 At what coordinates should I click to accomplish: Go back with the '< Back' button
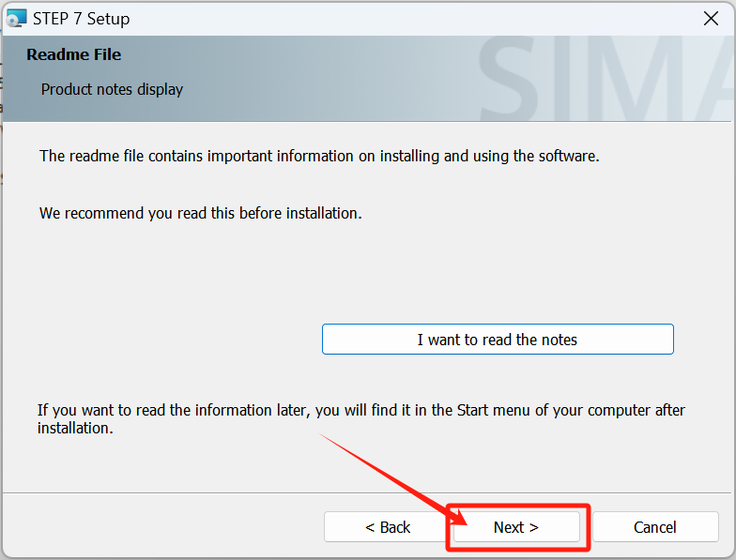(387, 527)
